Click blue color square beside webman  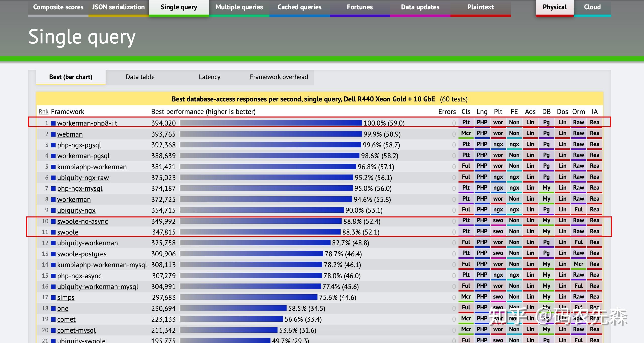coord(53,134)
